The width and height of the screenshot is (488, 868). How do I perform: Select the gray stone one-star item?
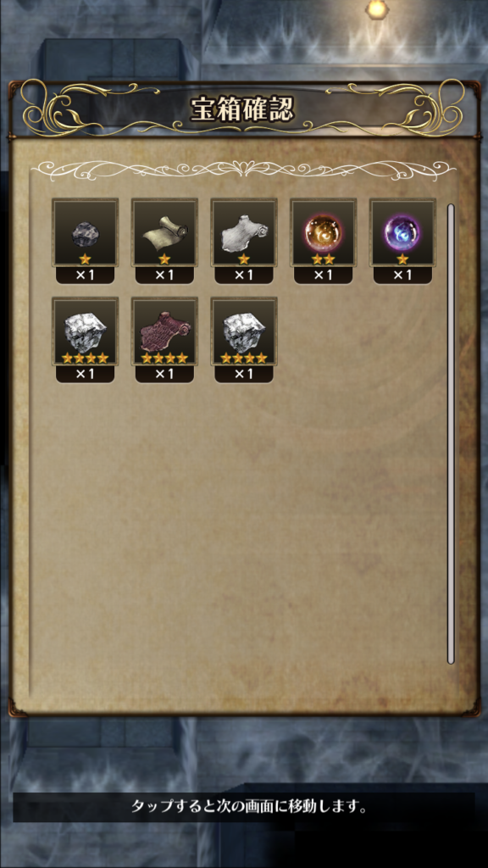[86, 233]
